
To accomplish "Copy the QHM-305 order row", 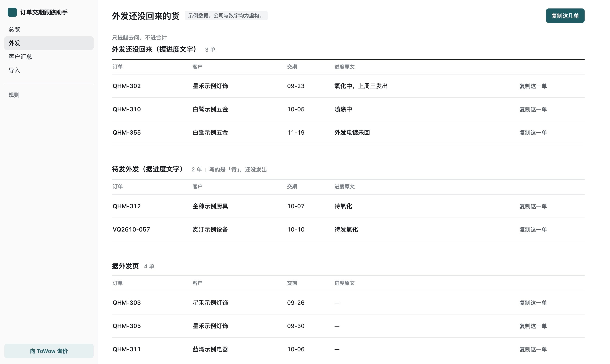I will pyautogui.click(x=533, y=326).
